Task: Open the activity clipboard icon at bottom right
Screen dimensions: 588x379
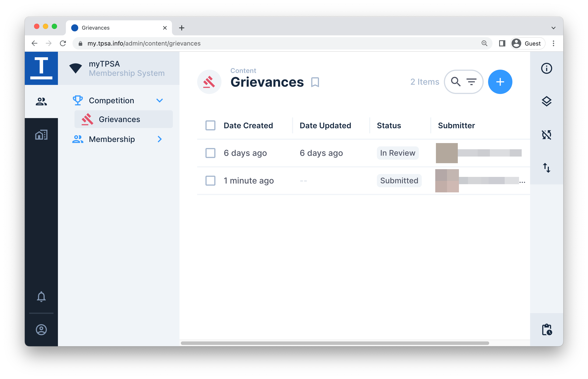Action: pos(547,329)
